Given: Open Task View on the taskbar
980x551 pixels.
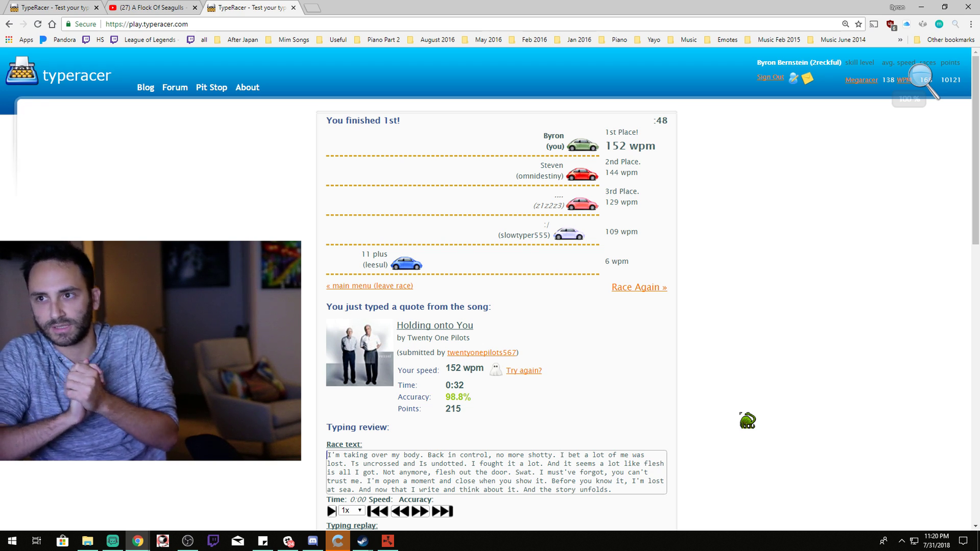Looking at the screenshot, I should 37,541.
